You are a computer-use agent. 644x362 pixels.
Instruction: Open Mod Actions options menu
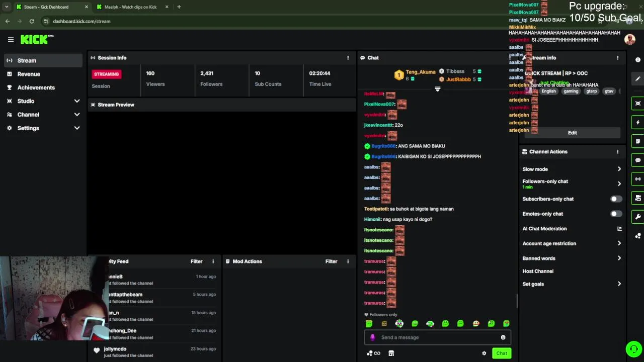point(348,261)
